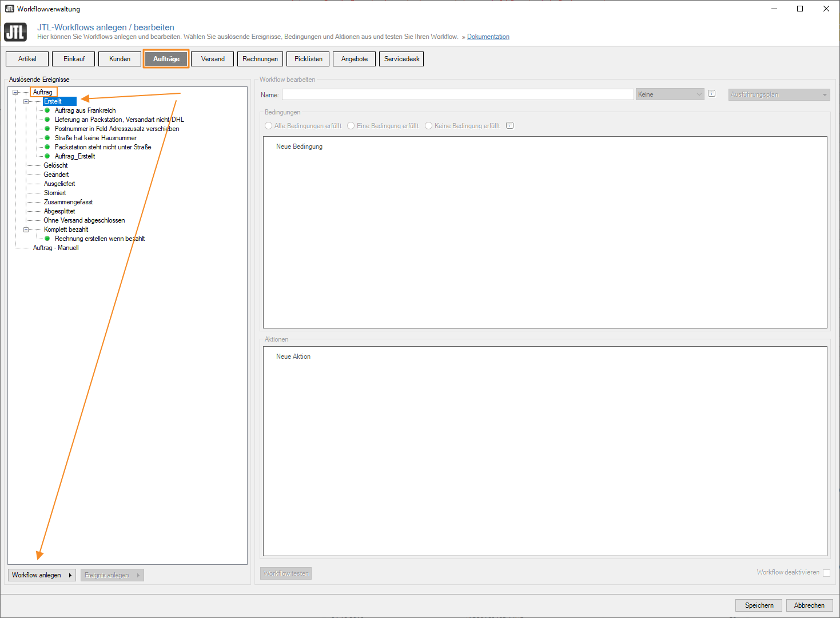Click green dot beside Lieferung an Packstation workflow
Screen dimensions: 840x618
coord(47,120)
